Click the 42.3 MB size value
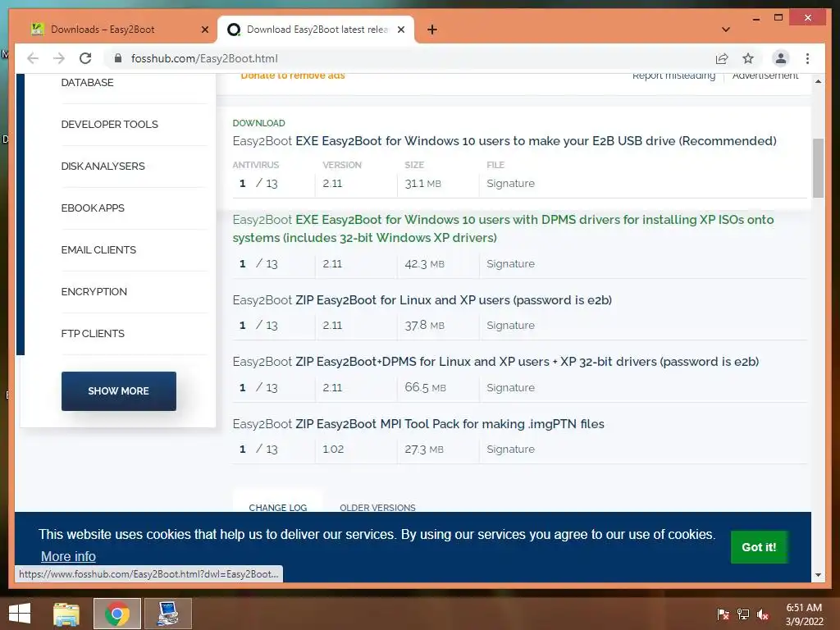This screenshot has height=630, width=840. click(424, 263)
